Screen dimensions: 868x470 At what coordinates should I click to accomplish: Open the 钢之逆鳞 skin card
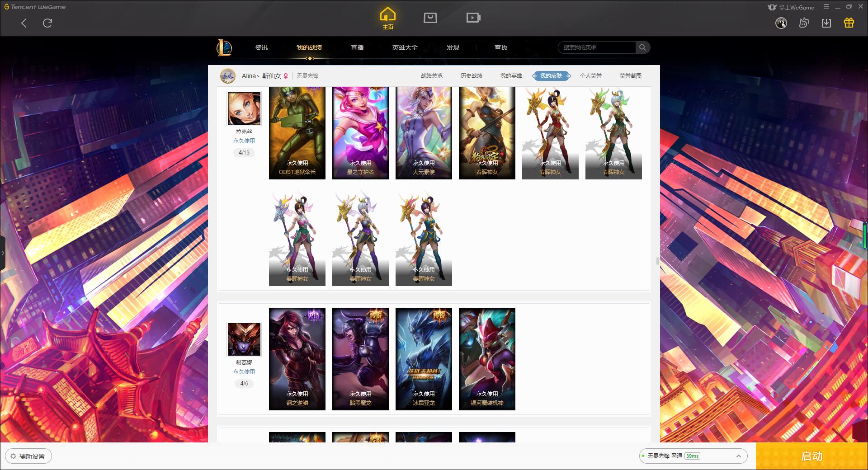point(297,359)
